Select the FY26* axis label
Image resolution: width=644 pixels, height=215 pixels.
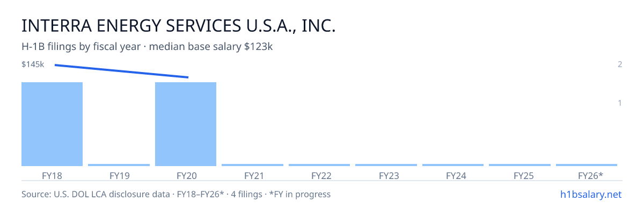point(590,176)
